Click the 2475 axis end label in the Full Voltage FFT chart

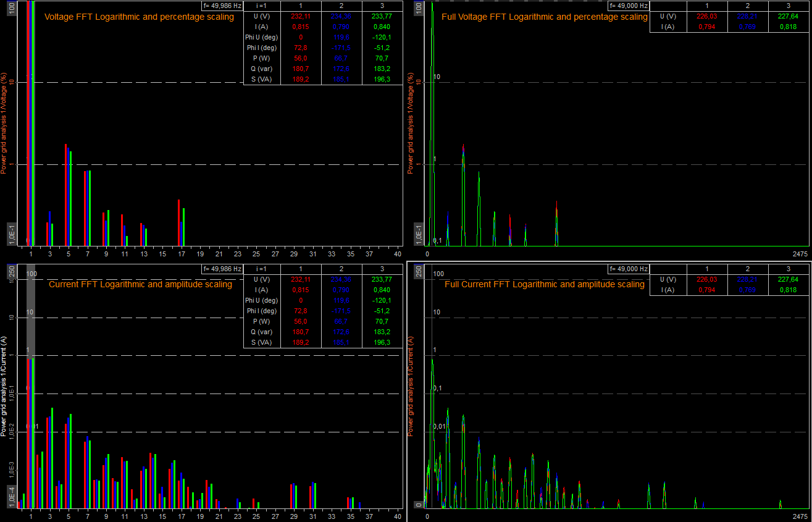tap(800, 254)
